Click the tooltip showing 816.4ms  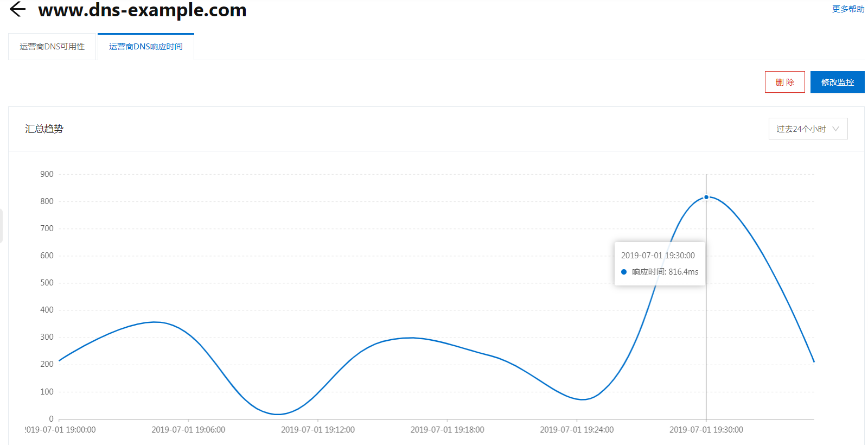pos(660,264)
